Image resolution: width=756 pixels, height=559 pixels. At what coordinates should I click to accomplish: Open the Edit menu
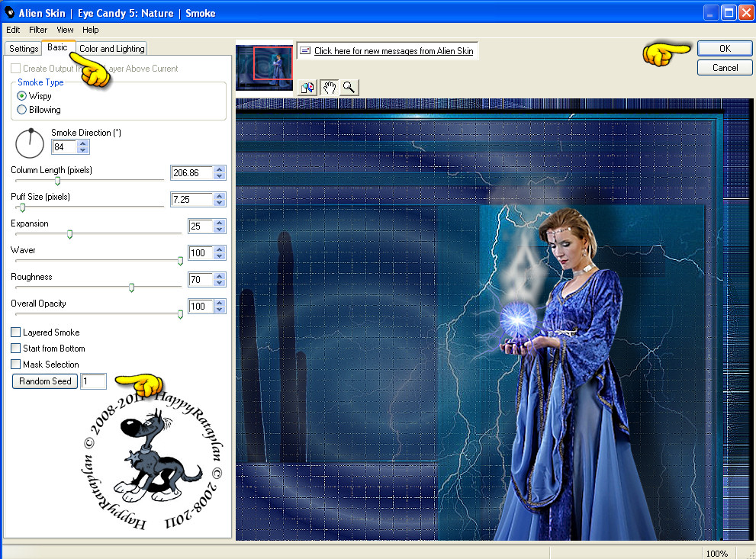[x=13, y=30]
